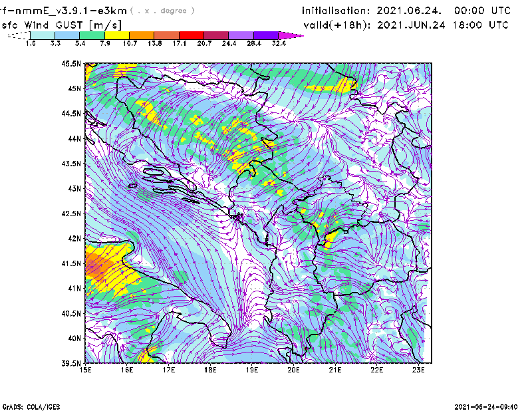Click the 'valid(+18h):' label
Viewport: 532px width, 411px height.
click(x=337, y=25)
